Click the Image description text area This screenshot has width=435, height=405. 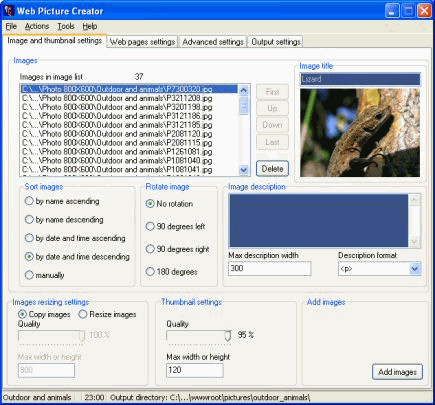(x=319, y=220)
